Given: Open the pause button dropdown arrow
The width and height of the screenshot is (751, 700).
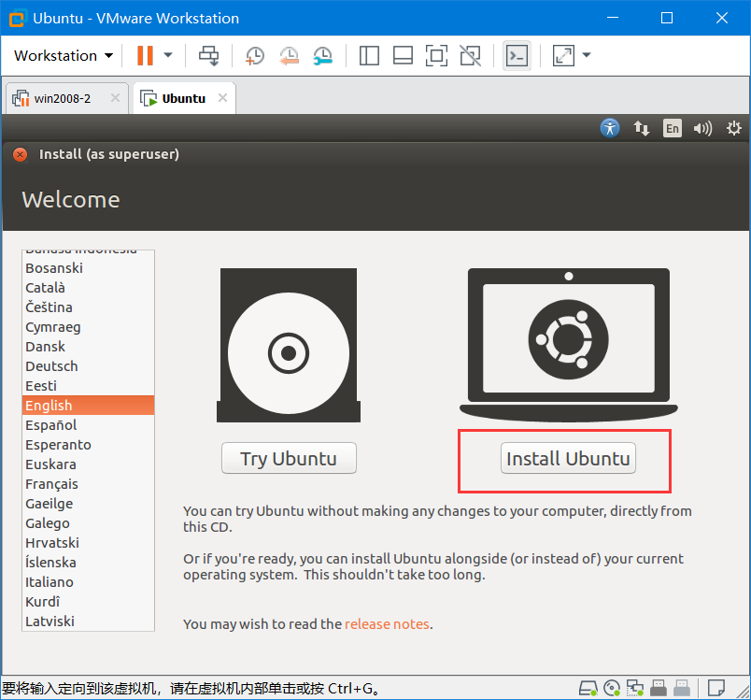Looking at the screenshot, I should pos(167,56).
